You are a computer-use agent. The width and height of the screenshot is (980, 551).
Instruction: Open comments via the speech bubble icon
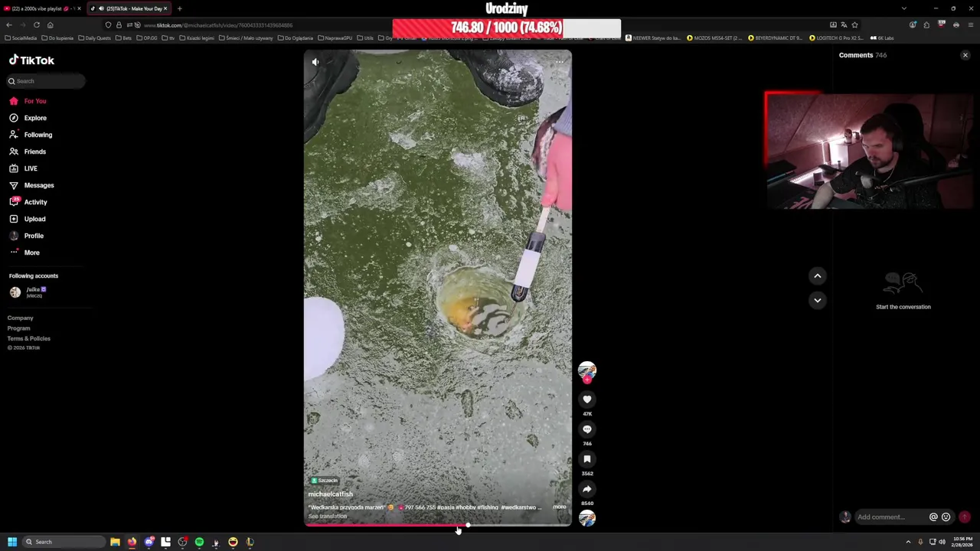pos(587,429)
